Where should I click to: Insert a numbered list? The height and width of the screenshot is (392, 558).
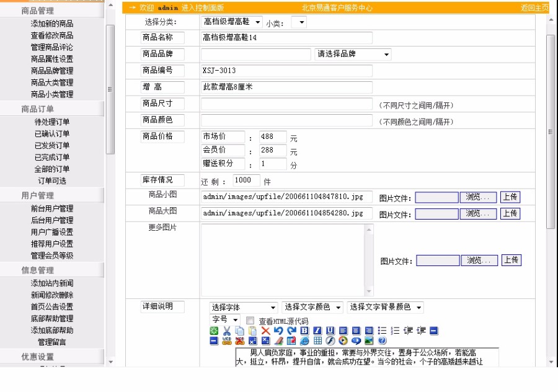click(395, 331)
